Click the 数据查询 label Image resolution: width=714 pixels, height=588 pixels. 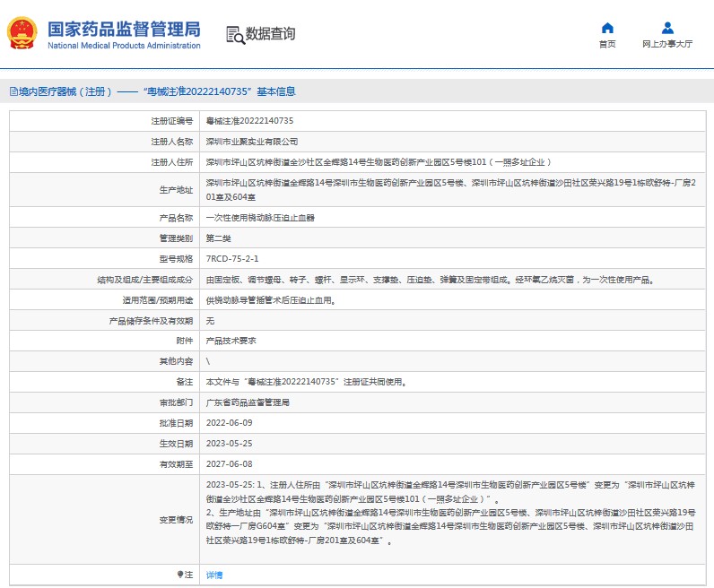coord(271,34)
